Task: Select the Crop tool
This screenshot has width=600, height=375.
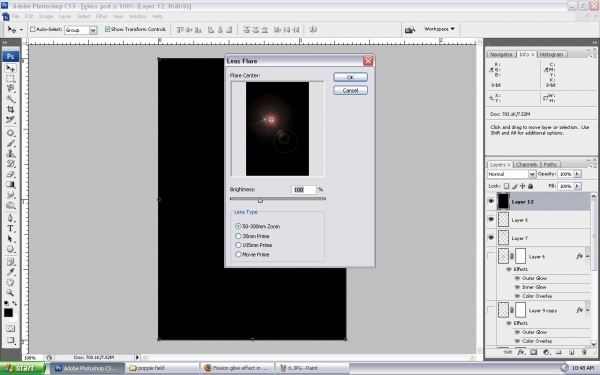Action: click(x=10, y=109)
